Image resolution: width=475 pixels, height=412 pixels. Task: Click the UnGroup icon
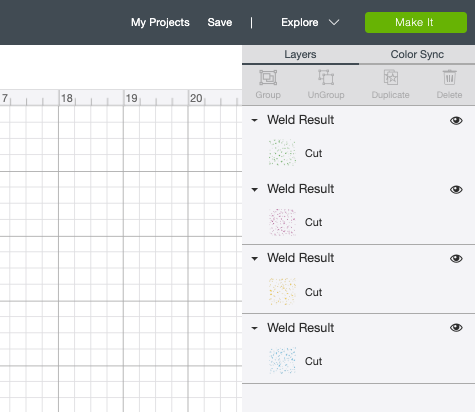pyautogui.click(x=326, y=78)
